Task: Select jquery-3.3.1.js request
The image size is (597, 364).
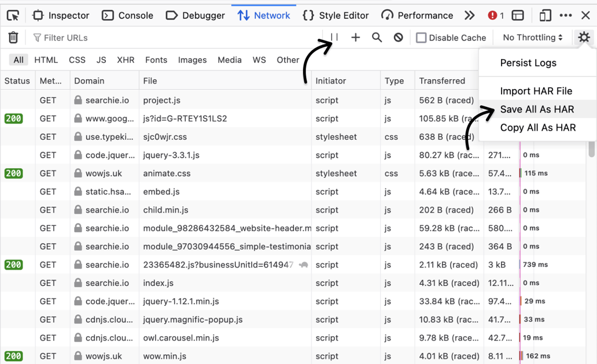Action: click(x=292, y=155)
